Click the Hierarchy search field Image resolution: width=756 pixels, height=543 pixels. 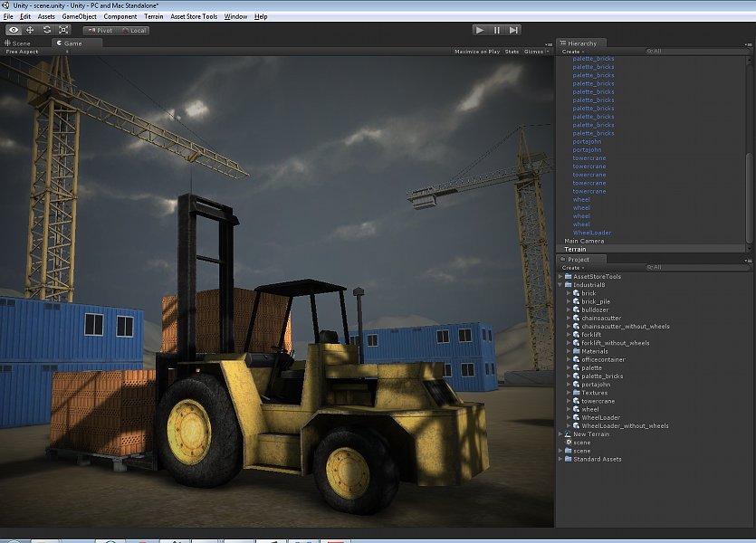coord(697,51)
